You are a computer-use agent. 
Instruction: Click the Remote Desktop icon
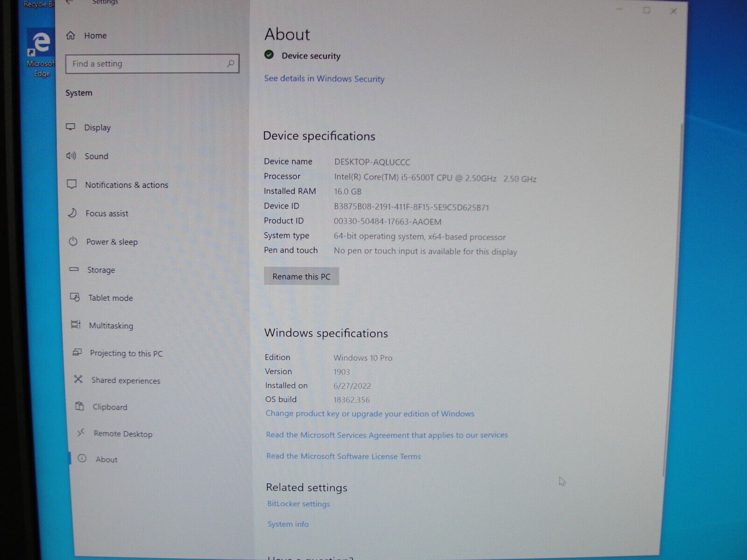[81, 433]
